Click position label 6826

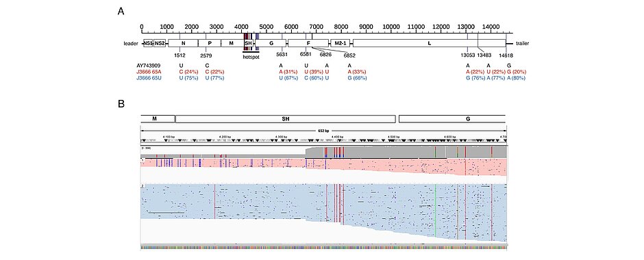coord(325,55)
